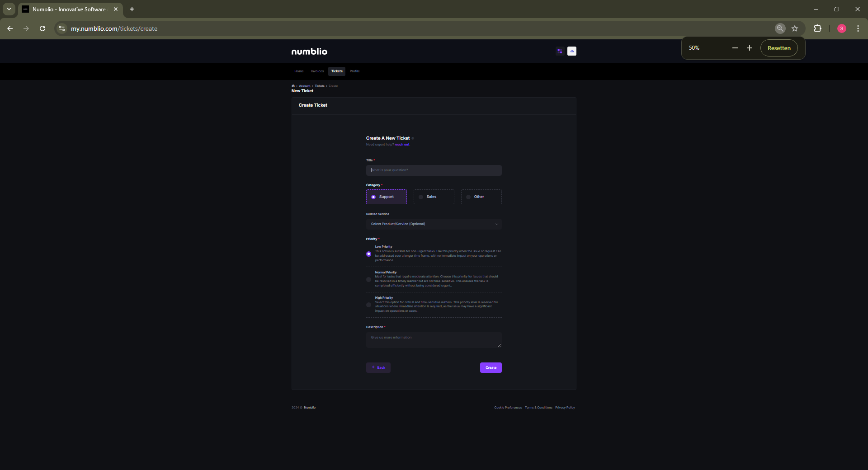Open the Chrome profile avatar S
Image resolution: width=868 pixels, height=470 pixels.
point(841,28)
